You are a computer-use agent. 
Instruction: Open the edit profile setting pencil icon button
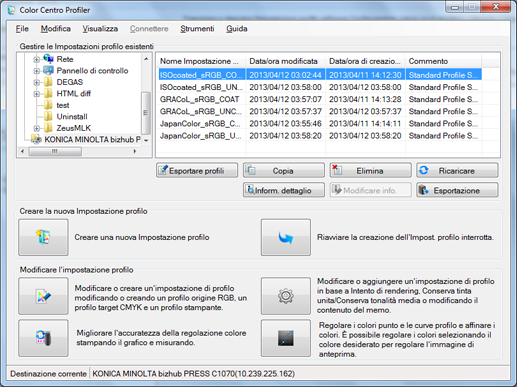[x=43, y=296]
